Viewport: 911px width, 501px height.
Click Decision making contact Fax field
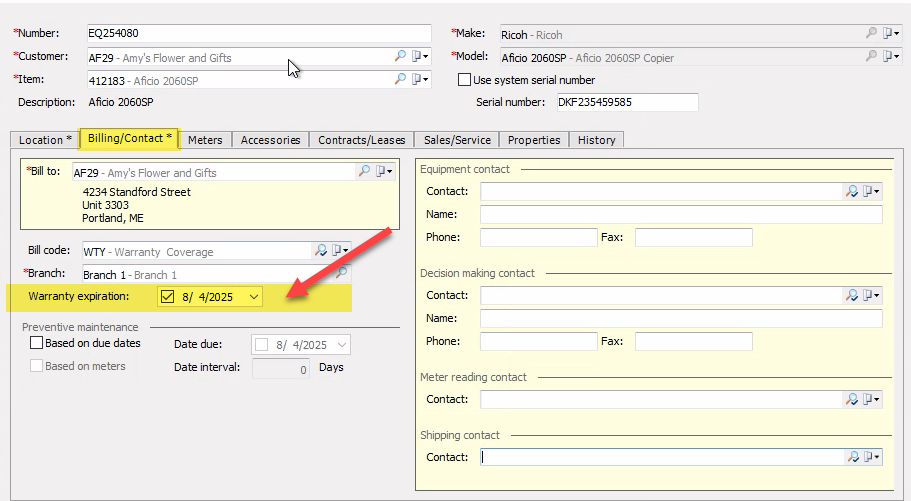click(694, 341)
